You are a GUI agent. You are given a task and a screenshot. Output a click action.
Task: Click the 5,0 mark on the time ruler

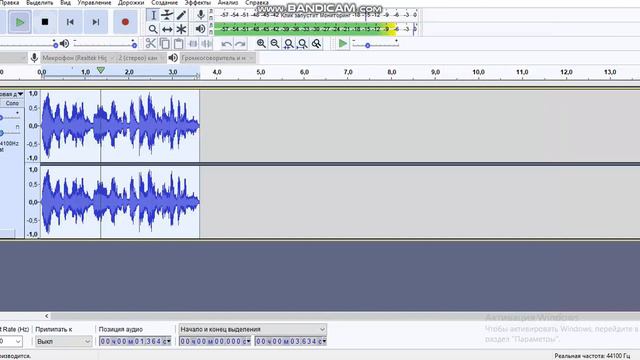[260, 72]
